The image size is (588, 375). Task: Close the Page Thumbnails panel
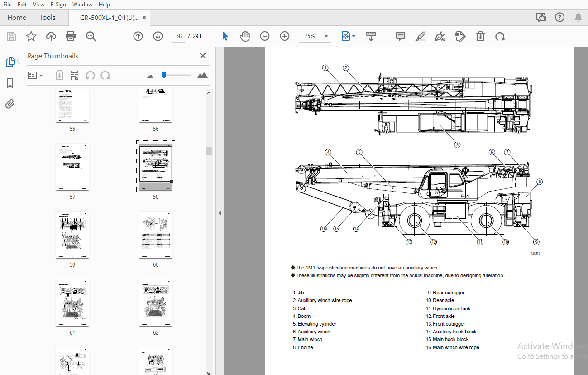pyautogui.click(x=203, y=56)
